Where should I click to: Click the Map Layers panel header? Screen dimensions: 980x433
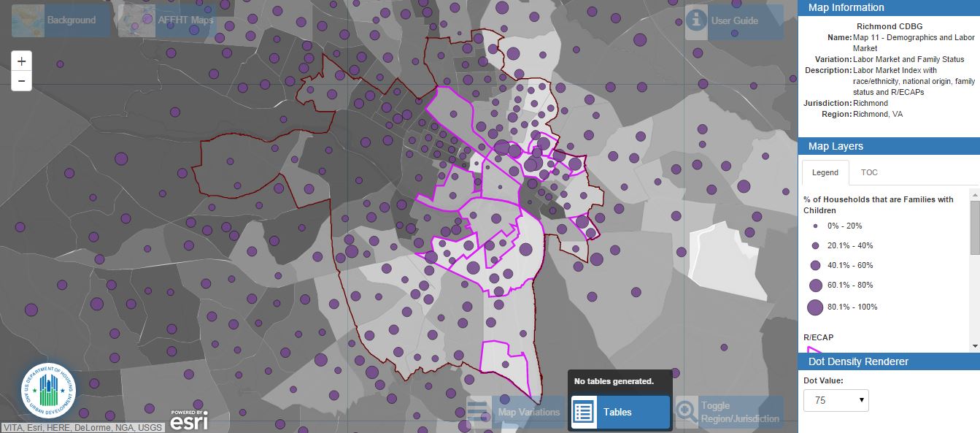[x=889, y=146]
